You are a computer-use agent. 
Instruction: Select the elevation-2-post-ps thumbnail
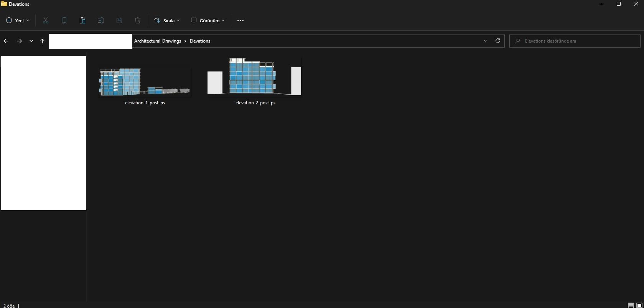pyautogui.click(x=255, y=77)
